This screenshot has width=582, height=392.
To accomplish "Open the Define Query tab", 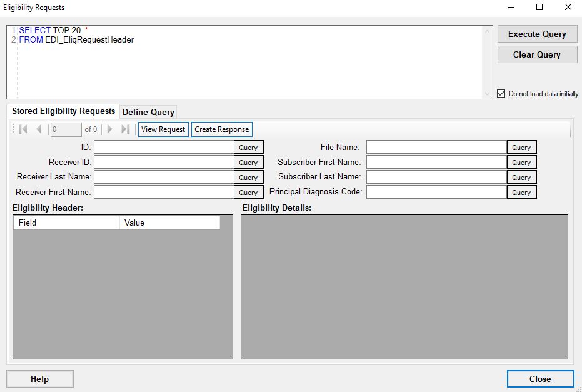I will click(149, 112).
